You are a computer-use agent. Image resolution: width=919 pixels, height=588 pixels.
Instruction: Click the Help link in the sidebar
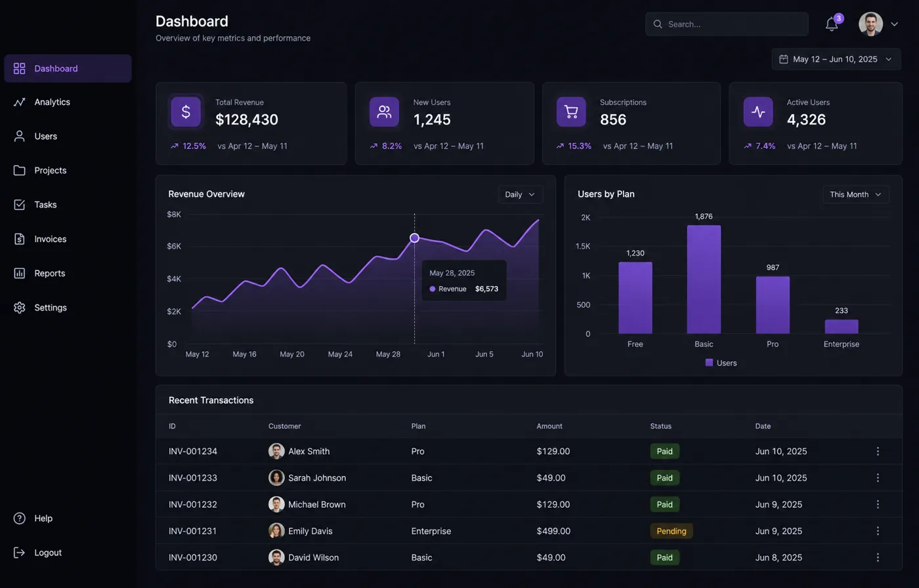43,518
